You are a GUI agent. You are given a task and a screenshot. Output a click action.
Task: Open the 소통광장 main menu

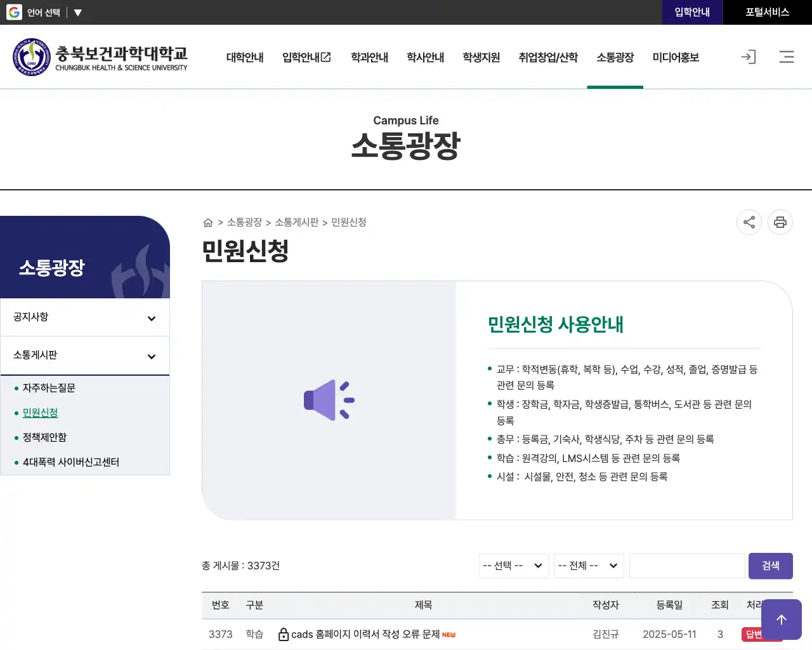pyautogui.click(x=615, y=57)
